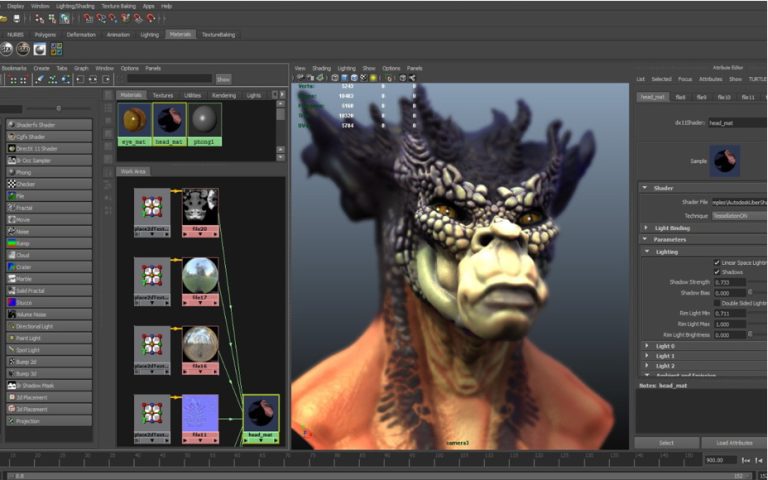Open the Hypershade Graph menu
Viewport: 768px width, 480px height.
click(x=81, y=68)
